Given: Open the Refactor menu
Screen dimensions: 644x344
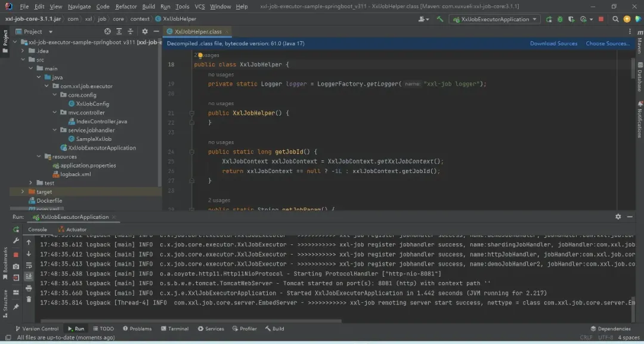Looking at the screenshot, I should [x=126, y=7].
